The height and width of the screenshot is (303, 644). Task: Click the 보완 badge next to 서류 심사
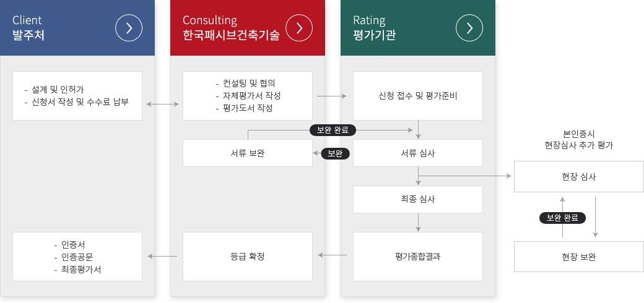point(335,154)
